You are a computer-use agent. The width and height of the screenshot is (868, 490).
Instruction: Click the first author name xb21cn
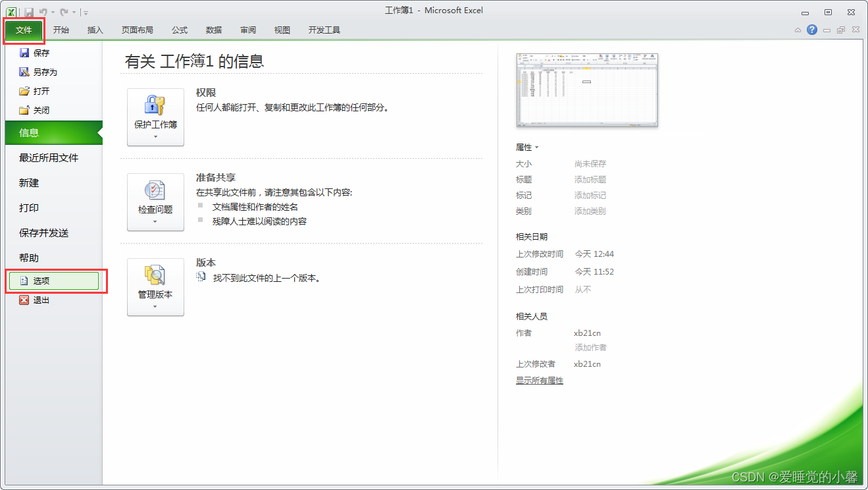tap(587, 333)
